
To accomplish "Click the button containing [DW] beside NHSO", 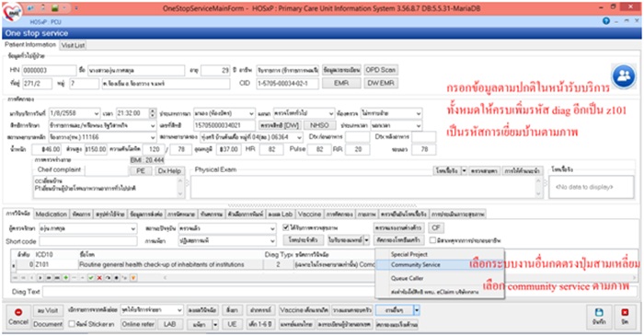I will (280, 125).
